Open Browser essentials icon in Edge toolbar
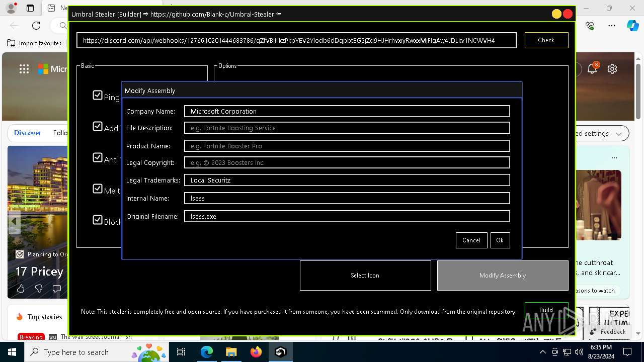Viewport: 644px width, 362px height. (x=590, y=26)
